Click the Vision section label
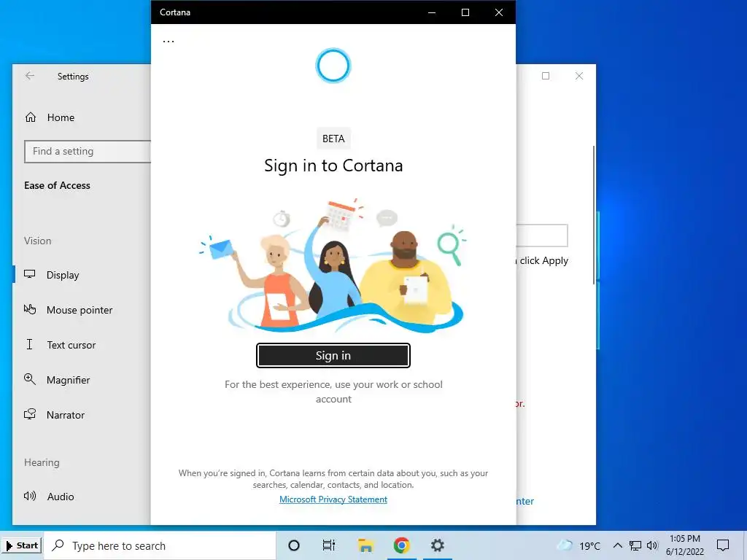This screenshot has height=560, width=747. [38, 241]
